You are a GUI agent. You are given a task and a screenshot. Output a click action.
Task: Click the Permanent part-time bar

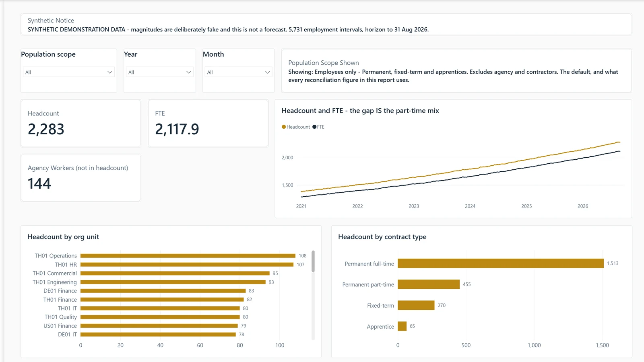[x=429, y=284]
